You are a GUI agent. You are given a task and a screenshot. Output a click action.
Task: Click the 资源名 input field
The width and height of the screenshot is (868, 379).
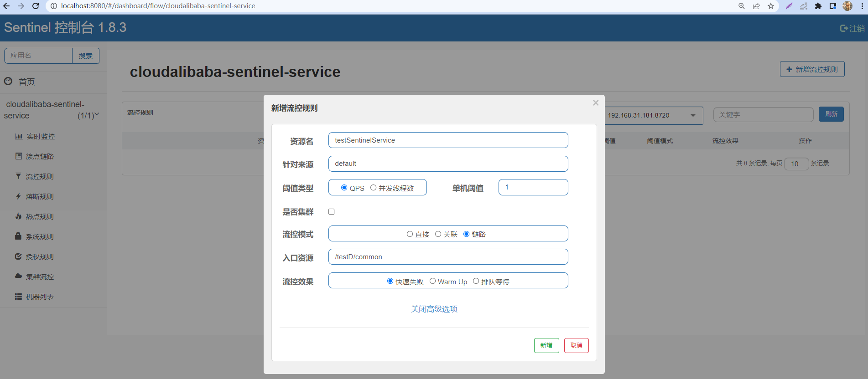(448, 140)
